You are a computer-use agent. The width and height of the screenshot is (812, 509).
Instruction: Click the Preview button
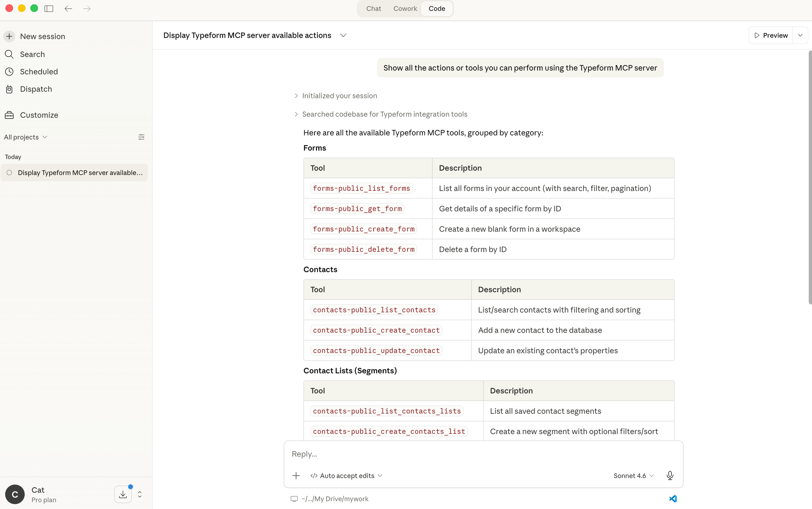770,35
